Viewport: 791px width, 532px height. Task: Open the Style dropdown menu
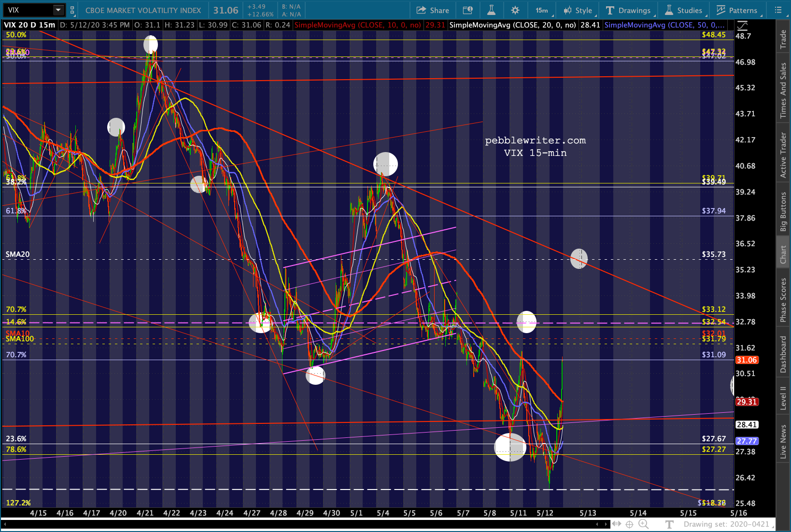tap(578, 10)
